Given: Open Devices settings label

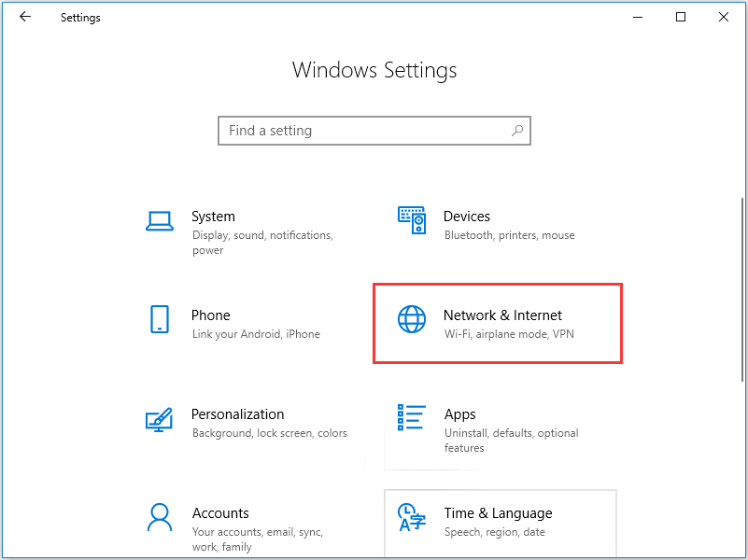Looking at the screenshot, I should click(x=467, y=217).
